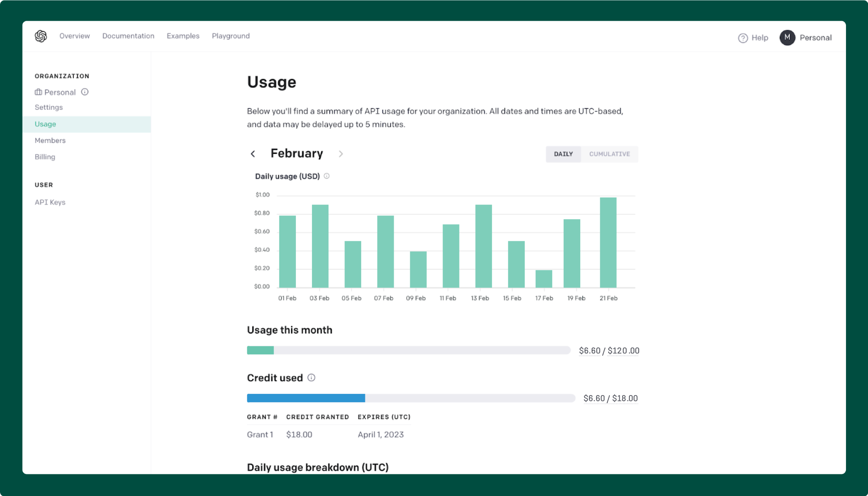Select Usage in the sidebar

pyautogui.click(x=86, y=124)
